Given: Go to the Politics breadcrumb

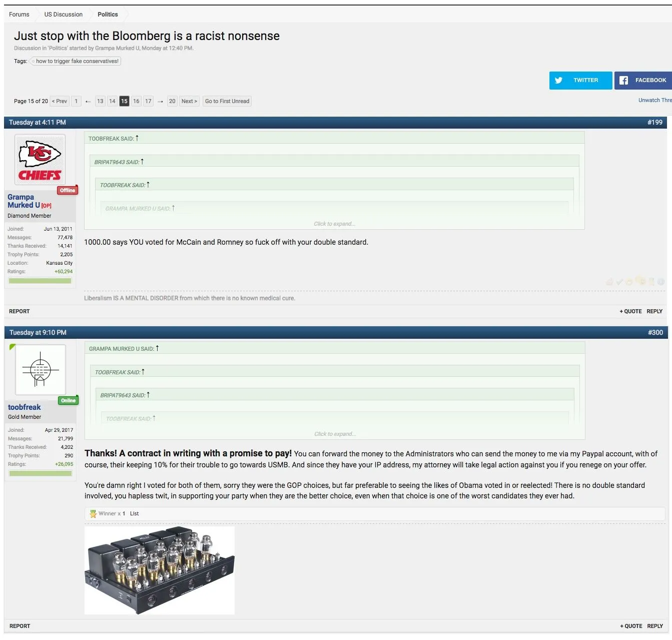Looking at the screenshot, I should [108, 15].
